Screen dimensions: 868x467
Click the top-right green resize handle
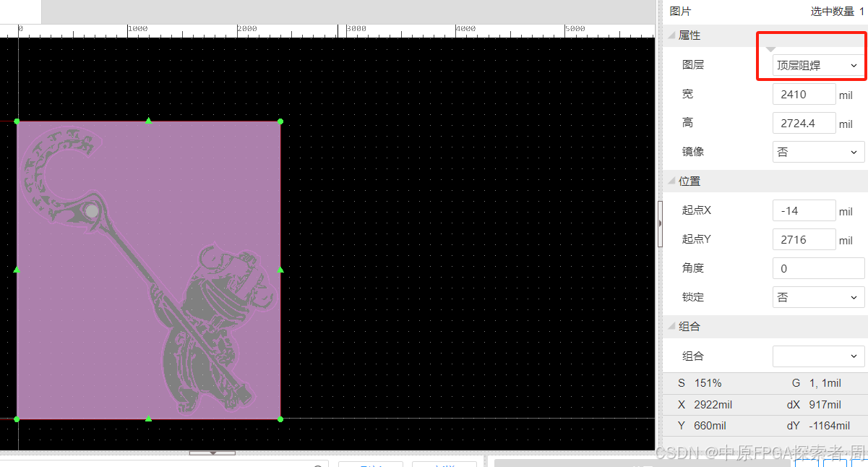[x=280, y=121]
